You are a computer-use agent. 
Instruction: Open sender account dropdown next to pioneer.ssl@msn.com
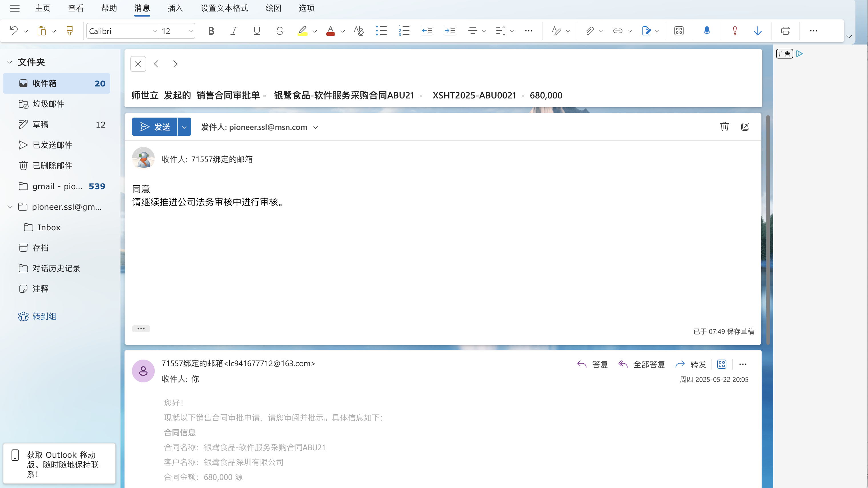316,127
